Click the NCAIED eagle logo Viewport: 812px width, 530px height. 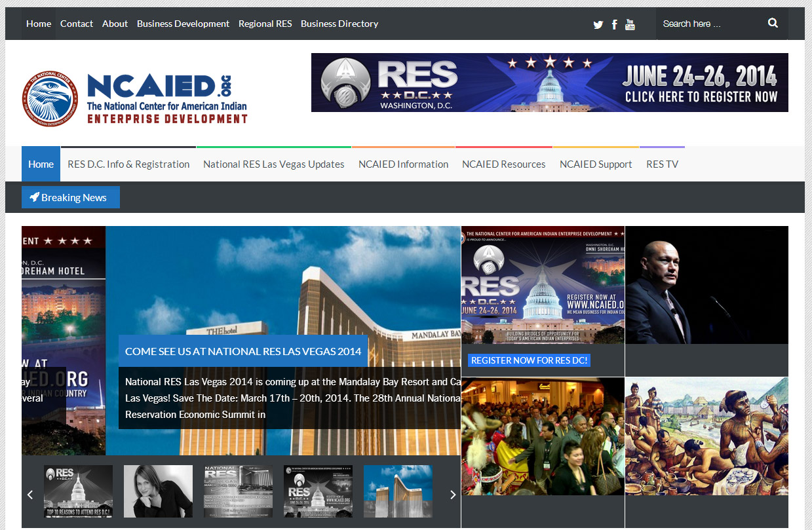pos(49,98)
